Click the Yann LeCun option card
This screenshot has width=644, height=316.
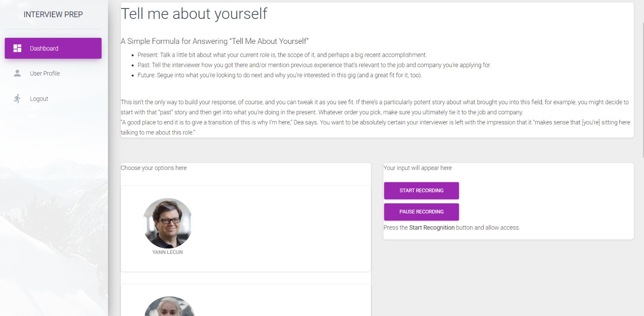click(x=246, y=228)
